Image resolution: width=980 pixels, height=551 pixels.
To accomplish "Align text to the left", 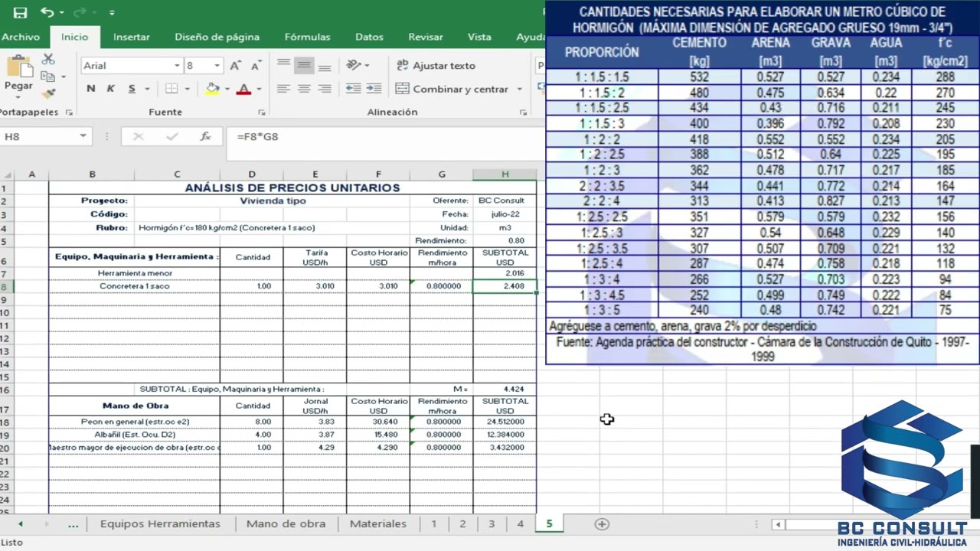I will coord(283,89).
